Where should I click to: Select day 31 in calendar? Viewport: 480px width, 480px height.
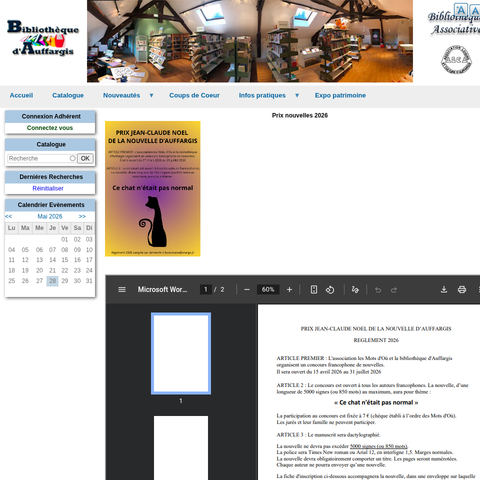(89, 281)
